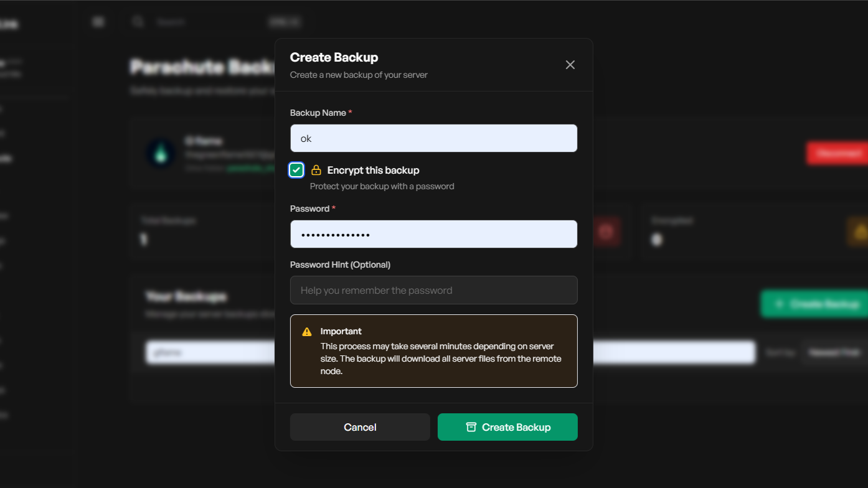Open the Newest First sort dropdown
This screenshot has width=868, height=488.
tap(834, 352)
